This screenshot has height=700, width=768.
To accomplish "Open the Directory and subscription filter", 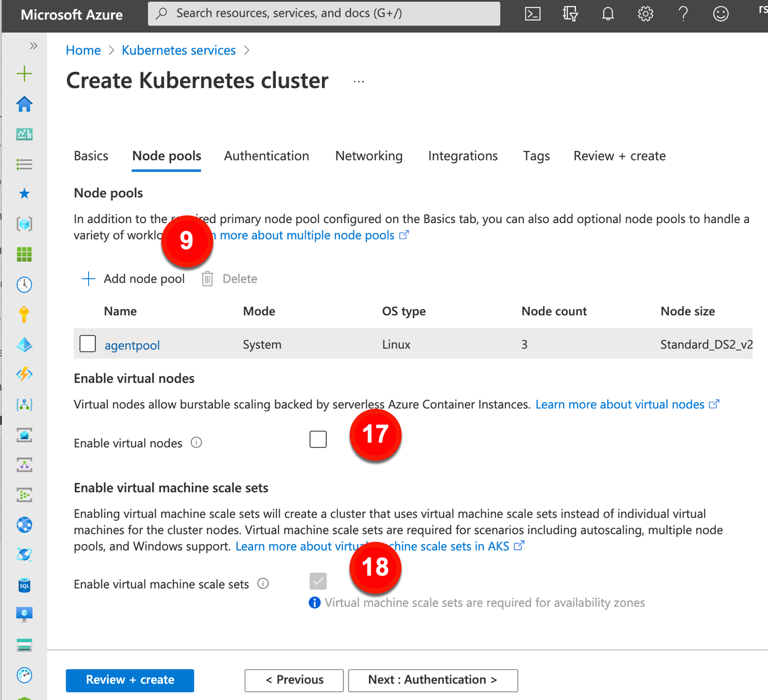I will point(570,14).
